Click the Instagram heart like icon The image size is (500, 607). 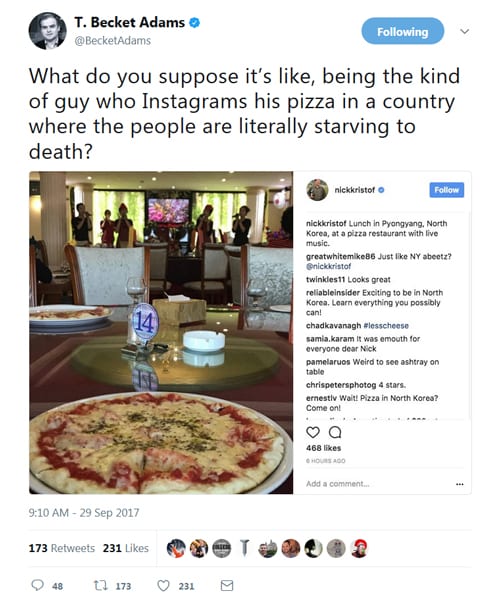coord(313,432)
